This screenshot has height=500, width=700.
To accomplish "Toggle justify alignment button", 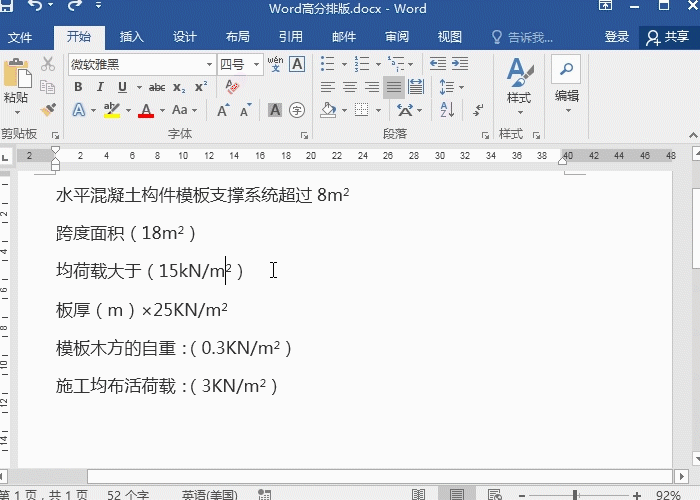I will pyautogui.click(x=394, y=87).
